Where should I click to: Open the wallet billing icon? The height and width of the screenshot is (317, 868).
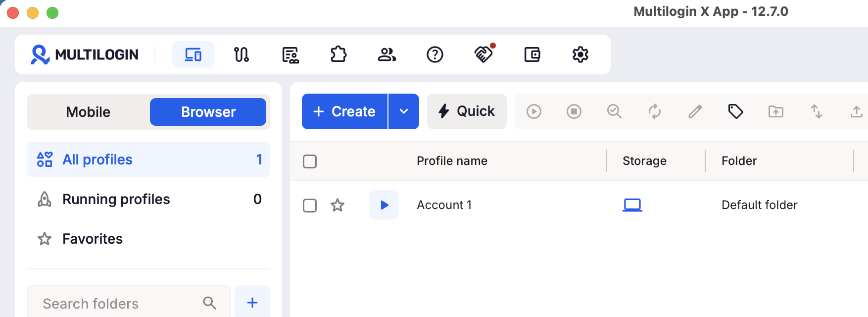click(532, 54)
